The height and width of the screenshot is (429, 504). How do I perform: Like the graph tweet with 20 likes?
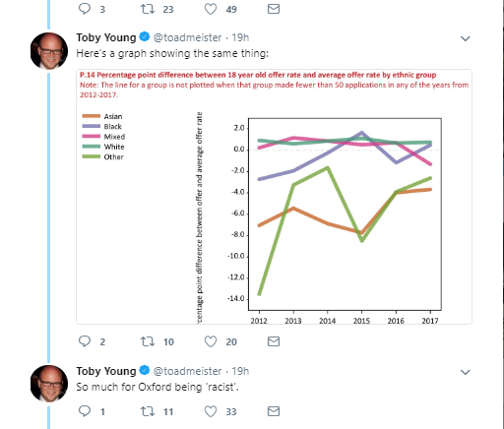211,341
